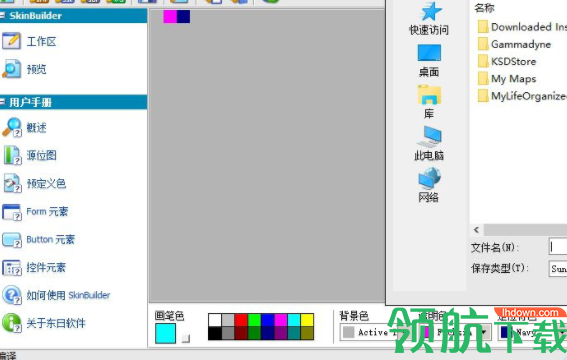Pick teal from the color palette

click(294, 333)
